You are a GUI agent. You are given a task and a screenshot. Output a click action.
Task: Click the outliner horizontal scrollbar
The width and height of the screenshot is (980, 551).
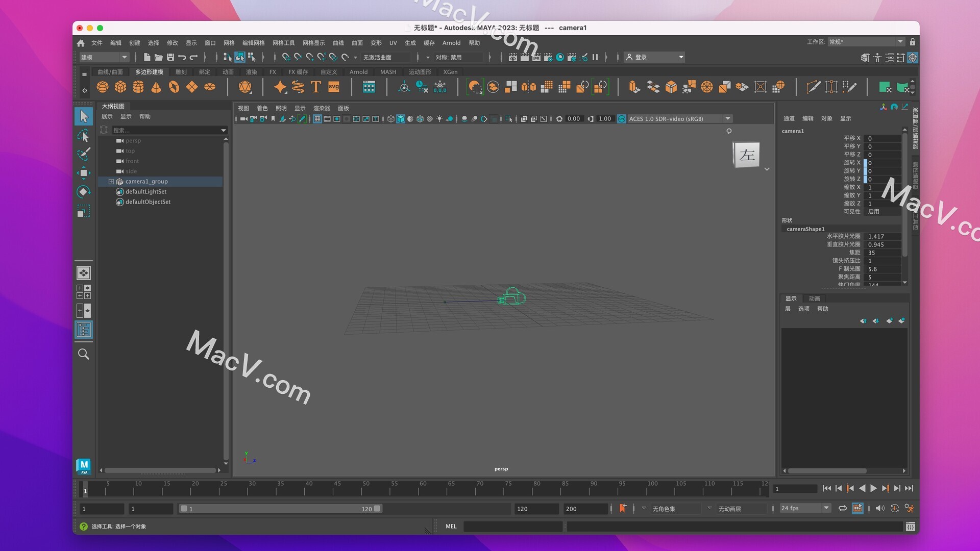point(160,470)
